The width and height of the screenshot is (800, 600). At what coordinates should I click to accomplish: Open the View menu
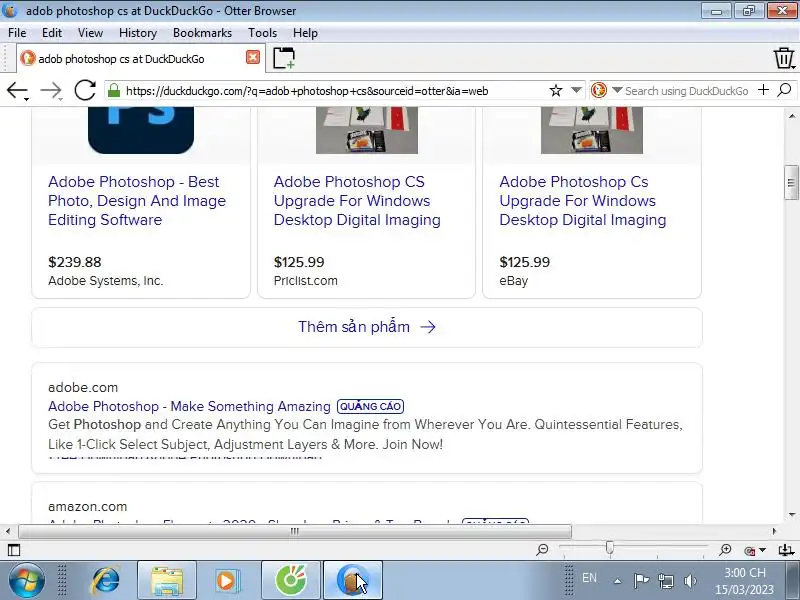coord(90,33)
